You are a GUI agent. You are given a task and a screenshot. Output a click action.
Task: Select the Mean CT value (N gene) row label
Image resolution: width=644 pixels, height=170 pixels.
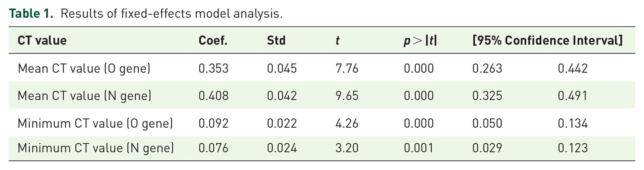[85, 96]
